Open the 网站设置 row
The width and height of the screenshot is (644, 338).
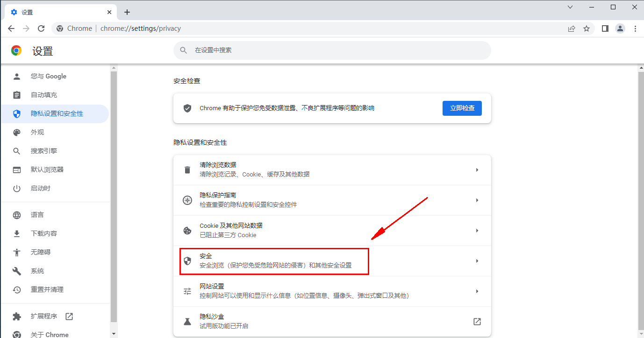click(x=332, y=291)
